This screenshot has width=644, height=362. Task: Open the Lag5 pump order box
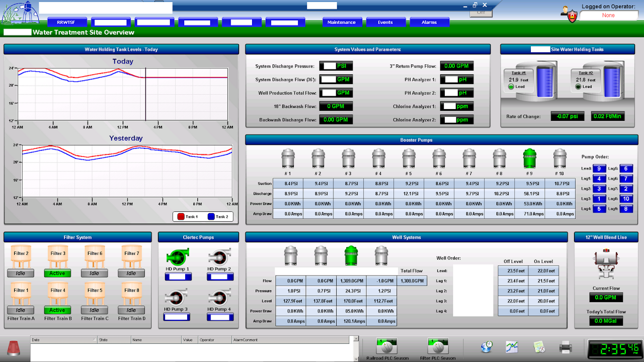626,168
